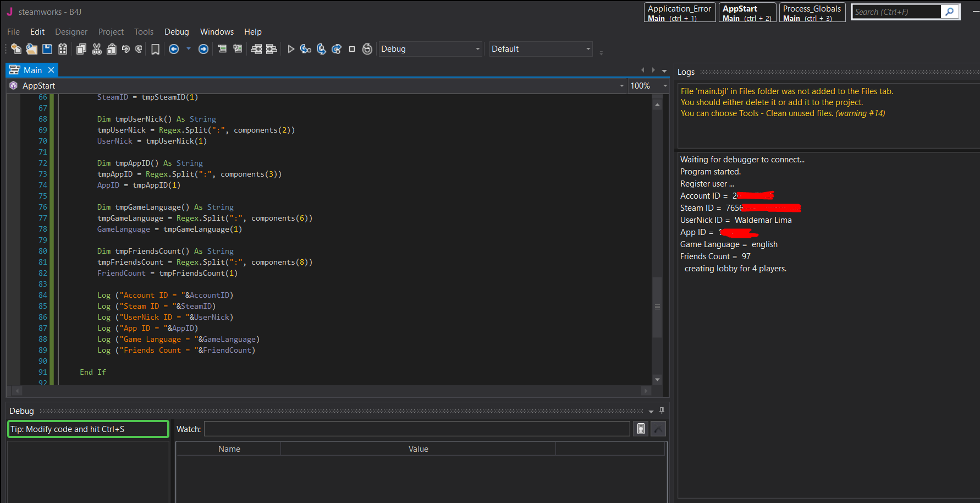Click the 'Tip: Modify code and hit Ctrl+S' box
The height and width of the screenshot is (503, 980).
[x=88, y=429]
